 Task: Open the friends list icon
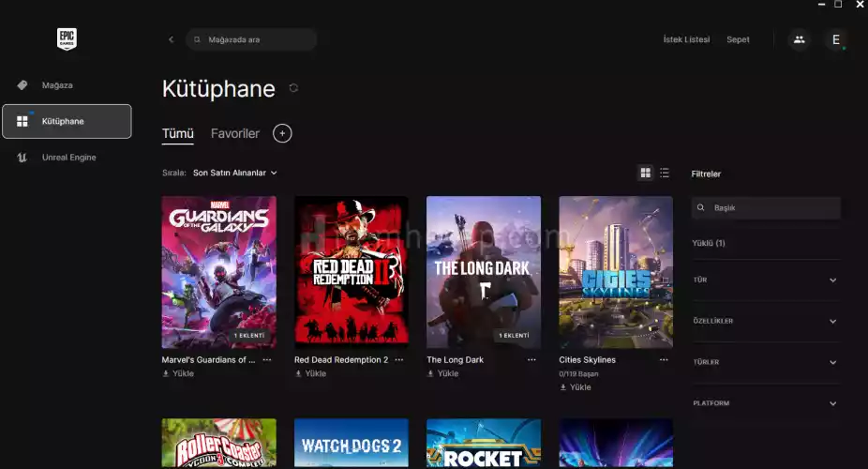(799, 39)
